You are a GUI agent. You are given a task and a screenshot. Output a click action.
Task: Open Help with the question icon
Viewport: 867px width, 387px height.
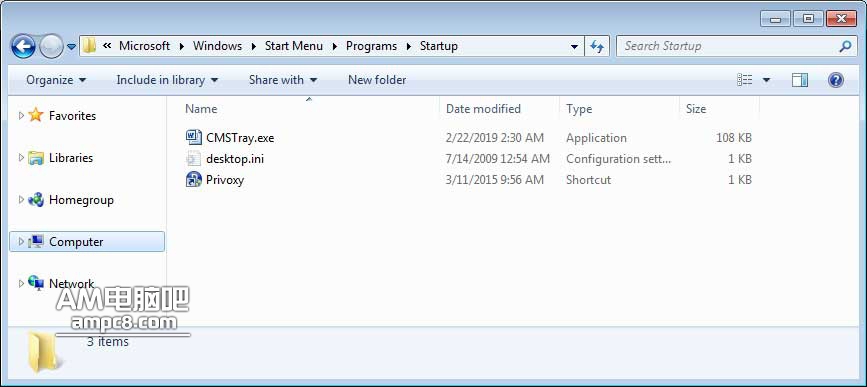click(835, 80)
